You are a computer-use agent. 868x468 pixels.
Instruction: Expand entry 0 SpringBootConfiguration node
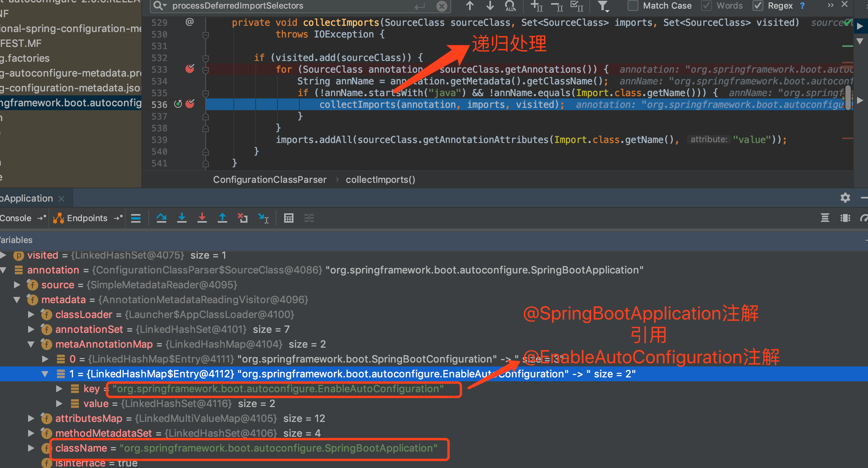(x=45, y=359)
